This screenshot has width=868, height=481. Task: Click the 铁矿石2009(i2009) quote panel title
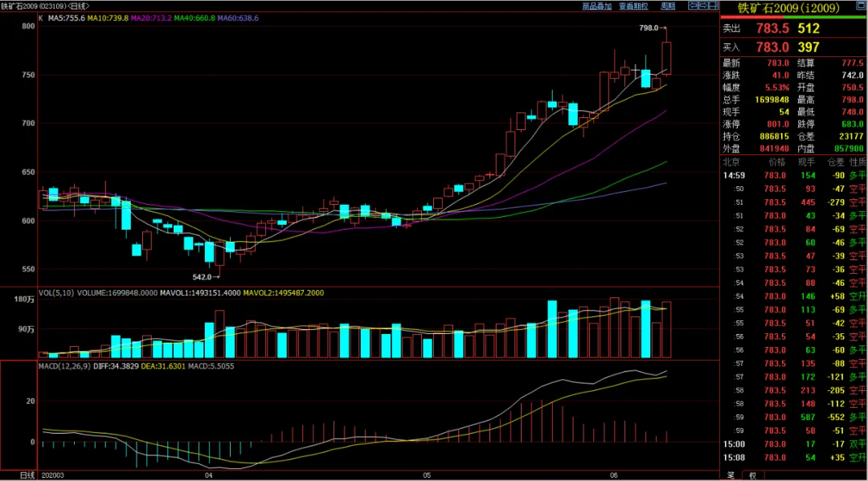789,8
